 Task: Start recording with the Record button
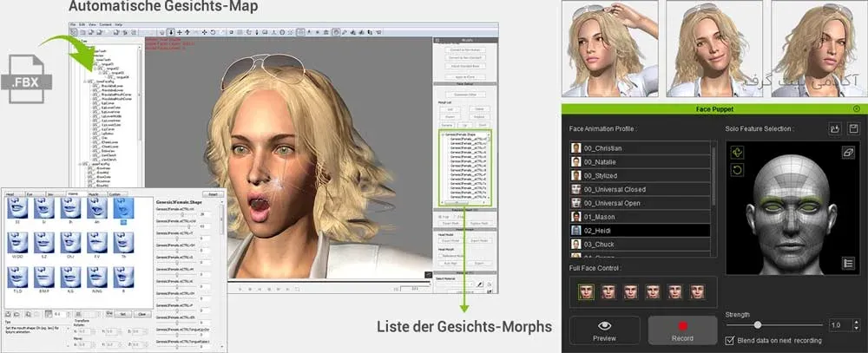pos(682,330)
